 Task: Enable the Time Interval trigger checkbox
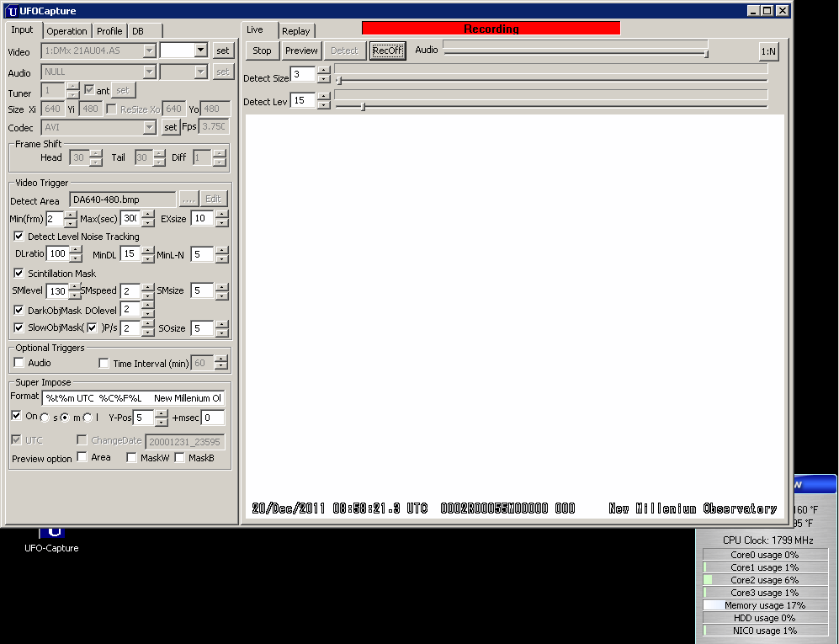[104, 364]
